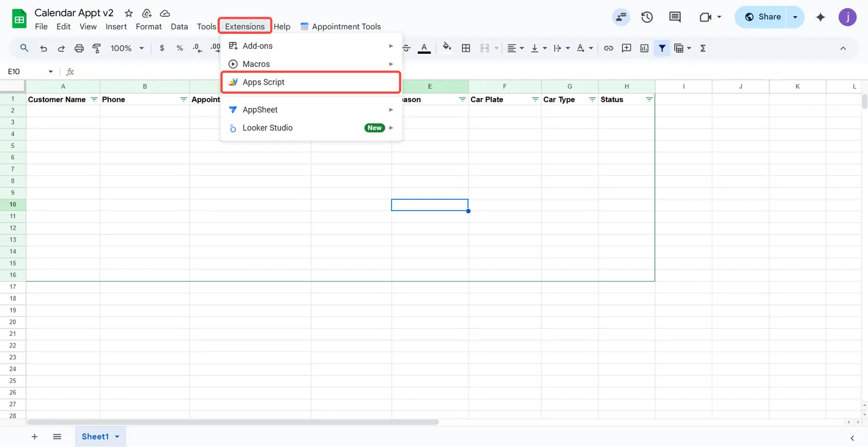This screenshot has width=868, height=447.
Task: Star the Calendar Appt v2 document
Action: (129, 13)
